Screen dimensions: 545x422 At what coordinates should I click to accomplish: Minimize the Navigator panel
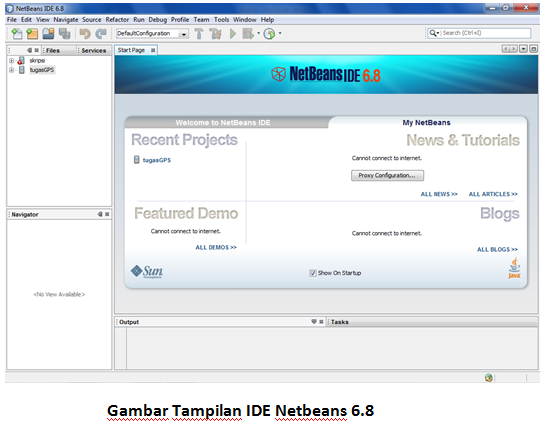tap(100, 214)
